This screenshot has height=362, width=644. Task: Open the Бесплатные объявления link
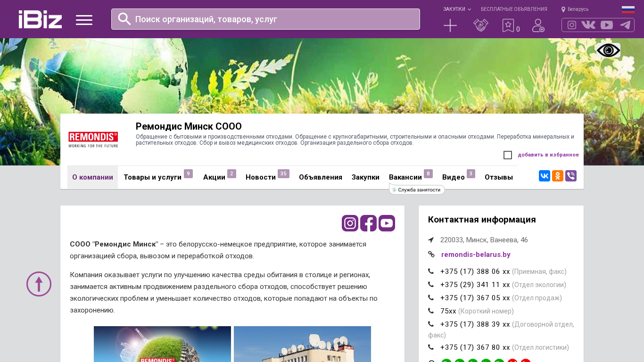point(514,9)
